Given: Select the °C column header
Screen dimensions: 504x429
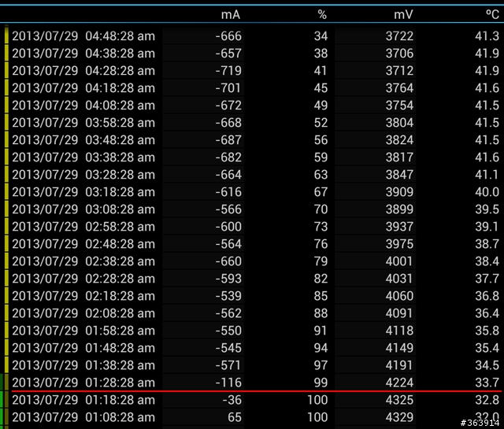Looking at the screenshot, I should (x=491, y=15).
